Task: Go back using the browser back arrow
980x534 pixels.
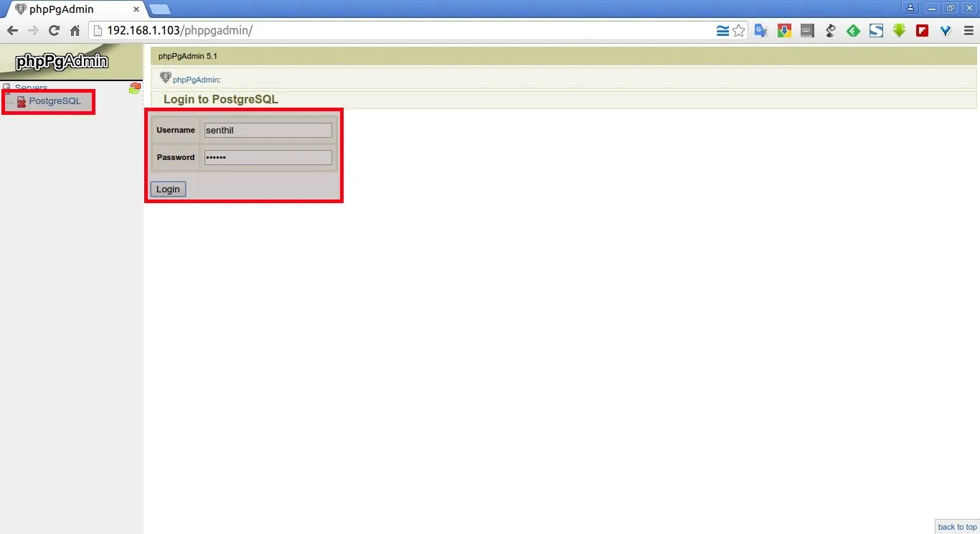Action: [x=12, y=31]
